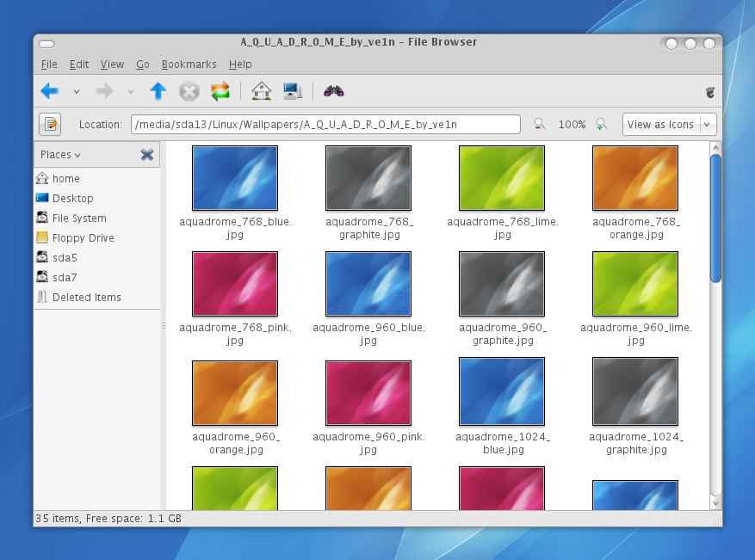Screen dimensions: 755x560
Task: Click the Stop loading icon
Action: pos(189,91)
